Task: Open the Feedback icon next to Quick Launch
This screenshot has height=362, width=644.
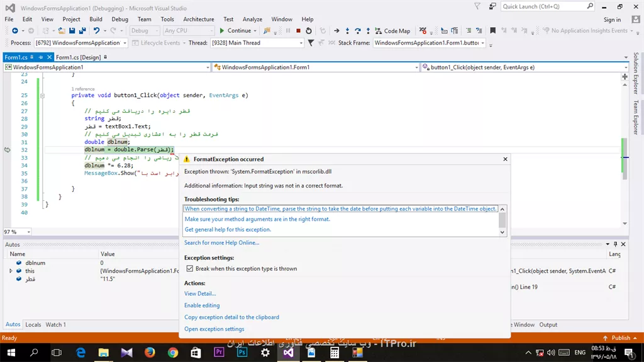Action: tap(492, 6)
